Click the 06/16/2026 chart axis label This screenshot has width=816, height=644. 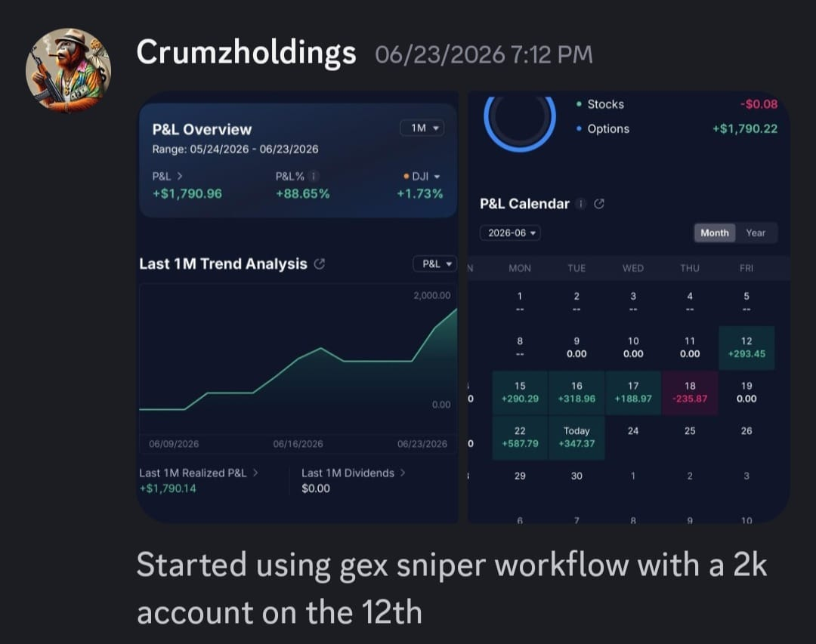point(298,444)
